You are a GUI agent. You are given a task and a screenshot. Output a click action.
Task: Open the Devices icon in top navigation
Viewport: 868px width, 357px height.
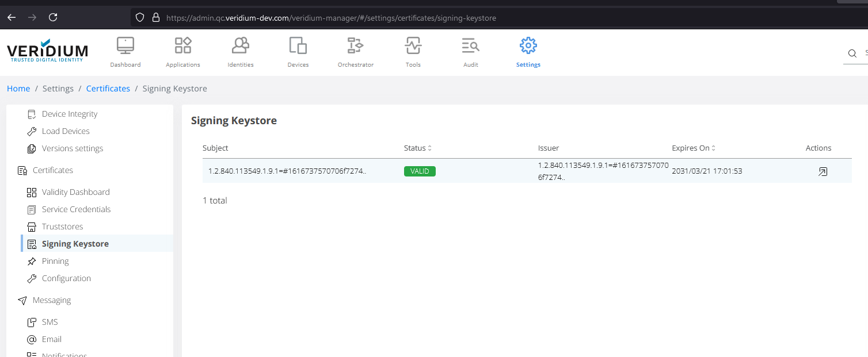click(x=298, y=45)
